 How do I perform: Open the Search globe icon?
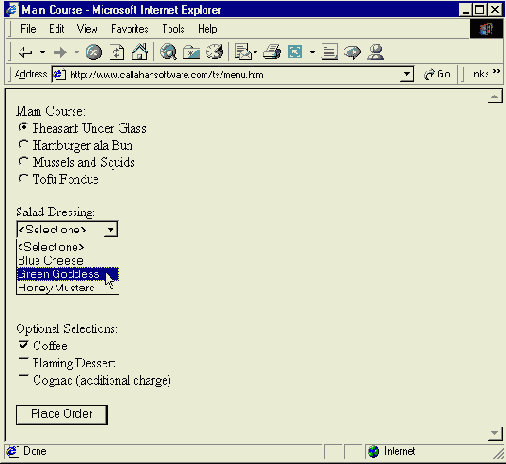pos(168,52)
